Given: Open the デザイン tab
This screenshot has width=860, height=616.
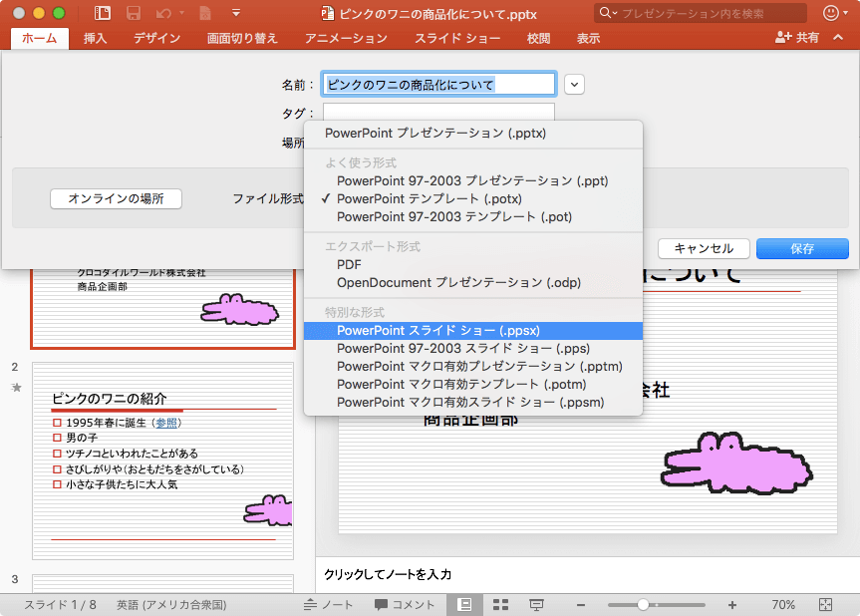Looking at the screenshot, I should 156,39.
